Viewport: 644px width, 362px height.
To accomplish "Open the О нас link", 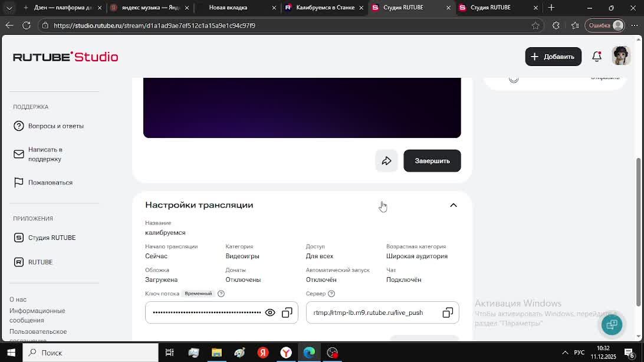I will [18, 300].
